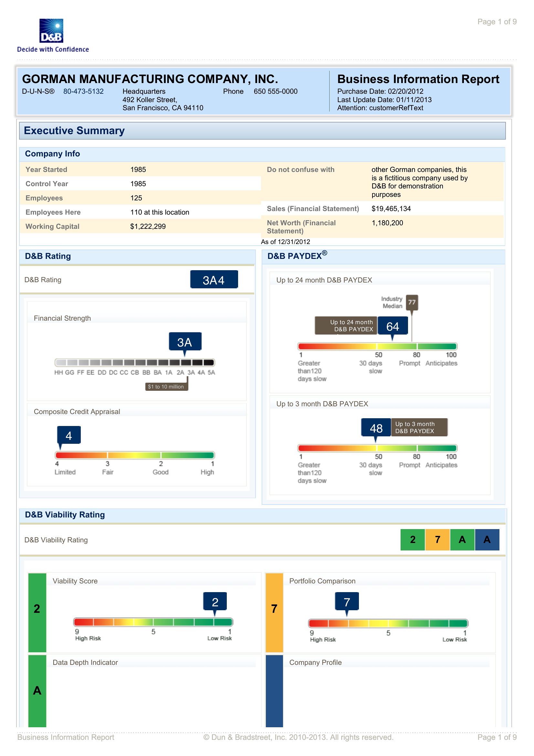The height and width of the screenshot is (756, 534).
Task: Click the green 2 tile in Viability Rating
Action: (413, 540)
